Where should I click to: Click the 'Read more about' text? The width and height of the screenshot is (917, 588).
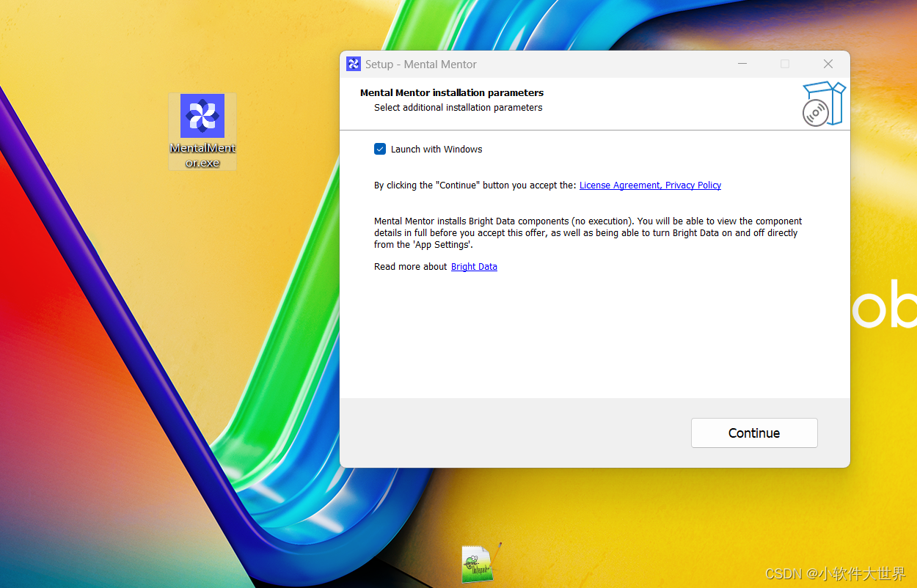click(x=410, y=267)
